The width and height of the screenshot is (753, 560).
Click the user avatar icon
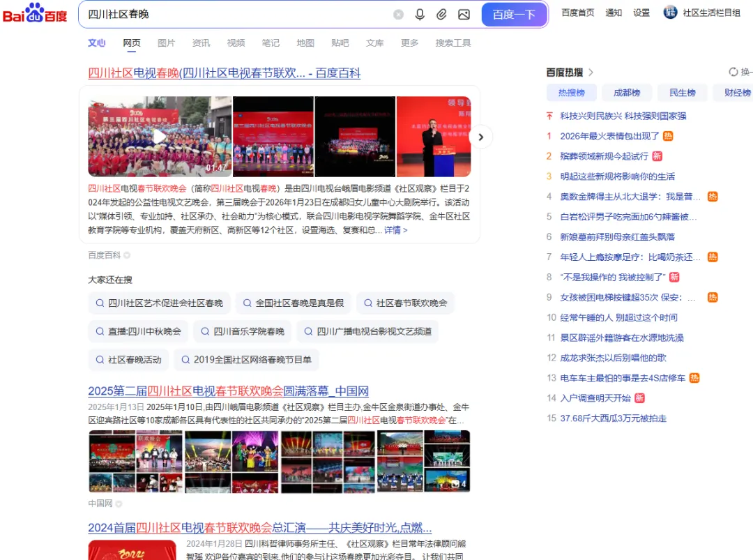[x=670, y=13]
